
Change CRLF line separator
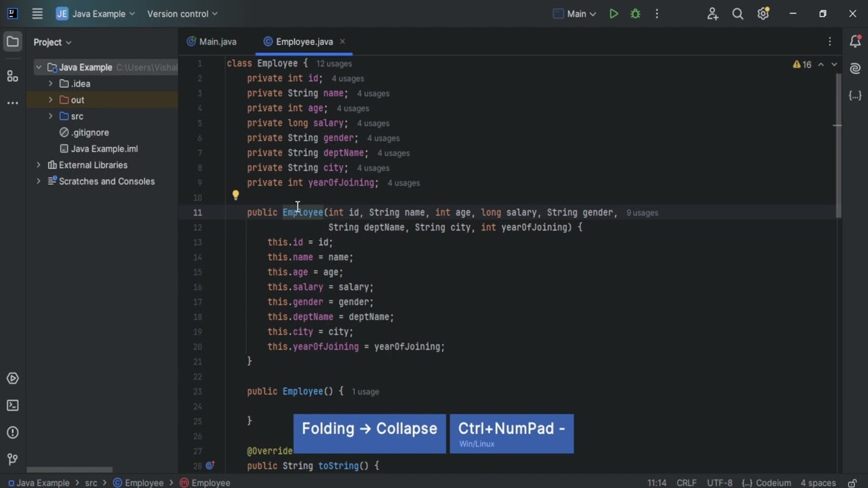686,483
